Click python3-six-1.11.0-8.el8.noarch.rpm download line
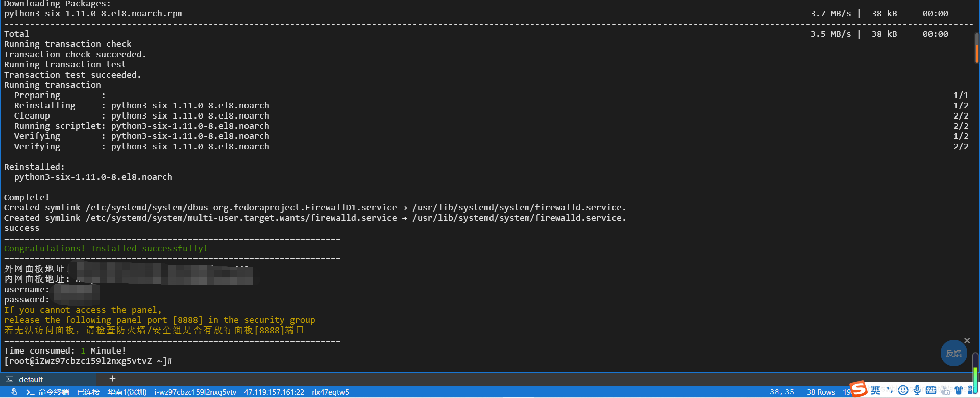Screen dimensions: 980x398 point(93,13)
